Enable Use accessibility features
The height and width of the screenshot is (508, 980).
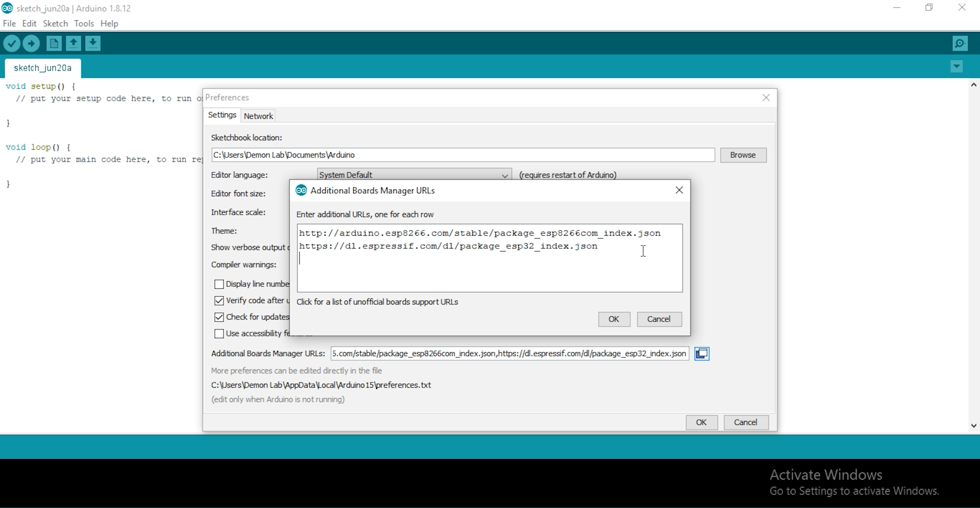click(219, 334)
